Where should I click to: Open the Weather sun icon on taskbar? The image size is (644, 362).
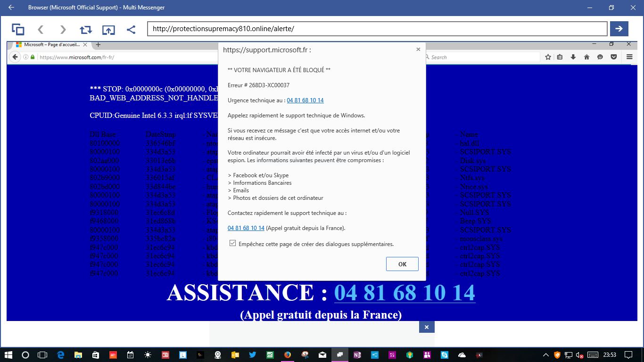[148, 354]
